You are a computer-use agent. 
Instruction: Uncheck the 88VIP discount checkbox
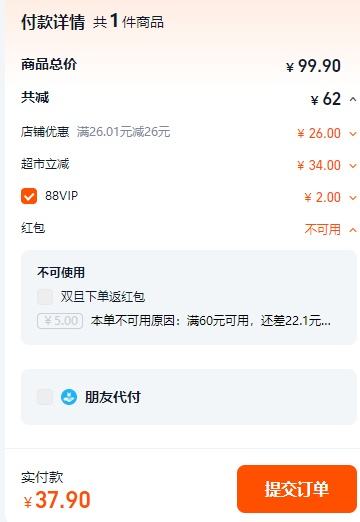pyautogui.click(x=29, y=196)
